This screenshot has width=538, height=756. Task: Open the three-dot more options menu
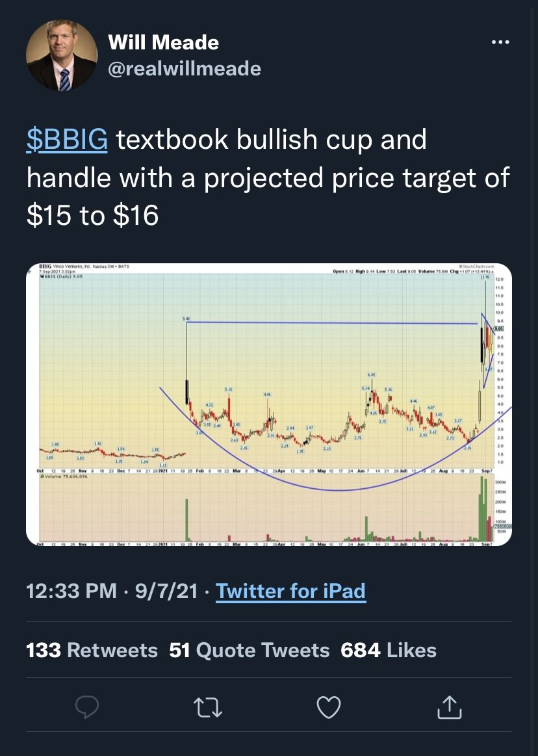point(500,42)
